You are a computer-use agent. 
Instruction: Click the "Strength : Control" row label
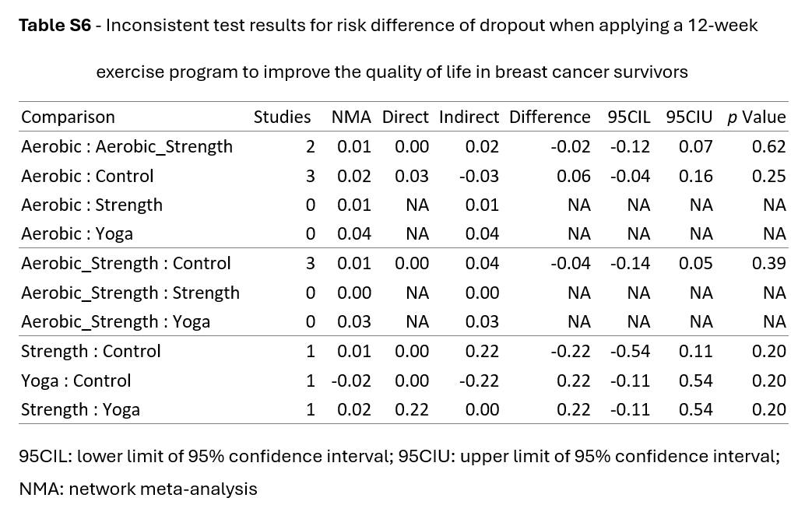click(91, 351)
